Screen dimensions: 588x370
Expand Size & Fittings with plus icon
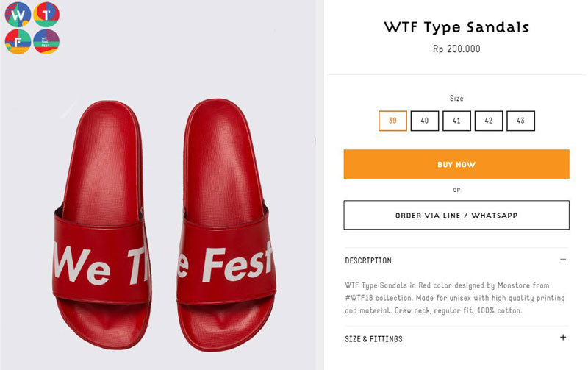click(563, 338)
